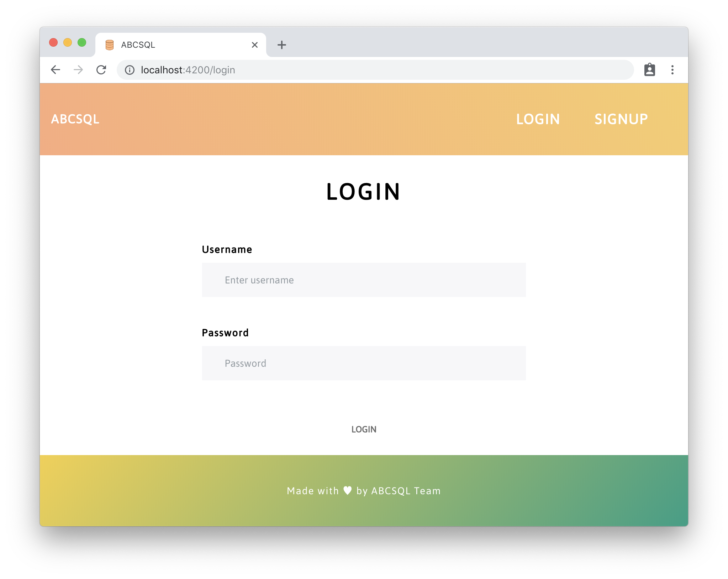
Task: Click the yellow macOS minimize window button
Action: coord(68,43)
